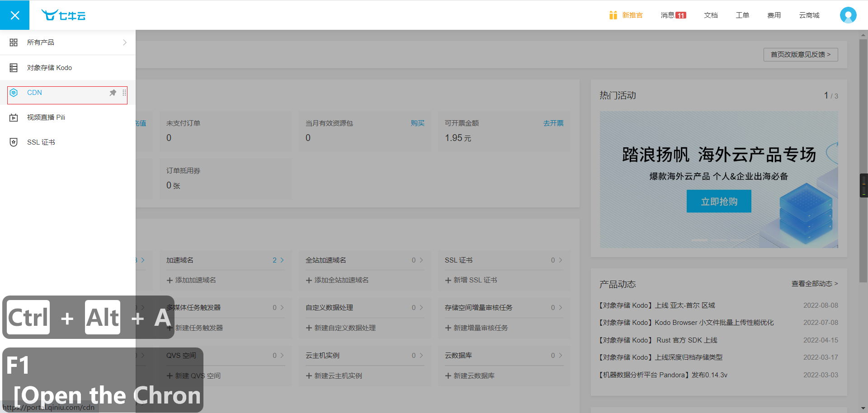
Task: Click the 11 unread messages badge
Action: coord(681,15)
